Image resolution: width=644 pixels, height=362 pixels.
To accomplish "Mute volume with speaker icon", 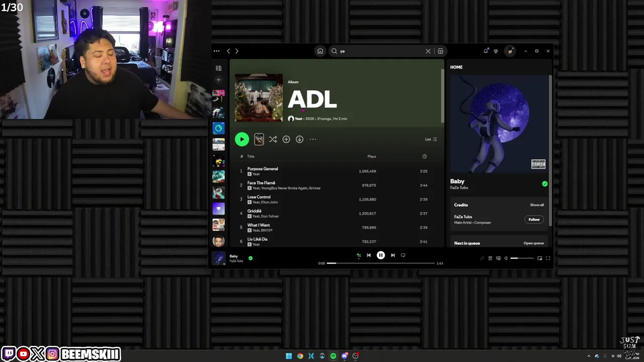I will pyautogui.click(x=506, y=258).
